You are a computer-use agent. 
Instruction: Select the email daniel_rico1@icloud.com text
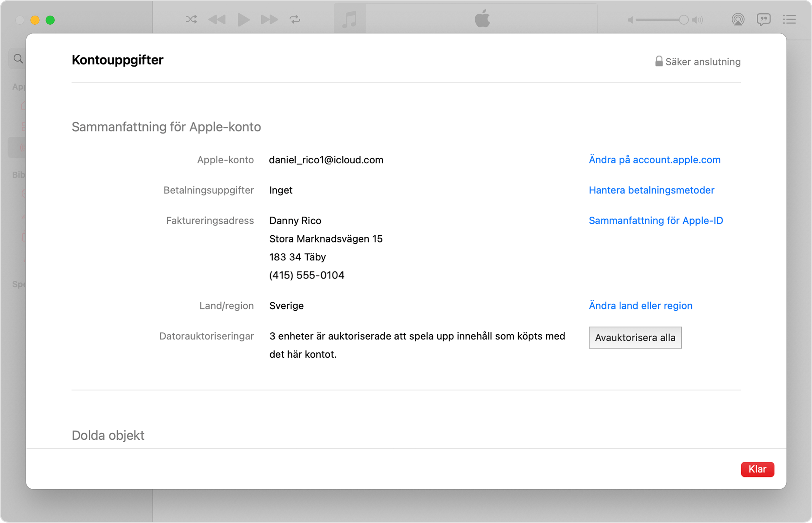click(326, 160)
